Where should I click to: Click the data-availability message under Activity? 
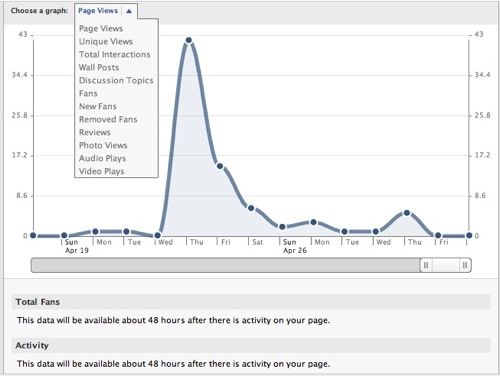[173, 364]
